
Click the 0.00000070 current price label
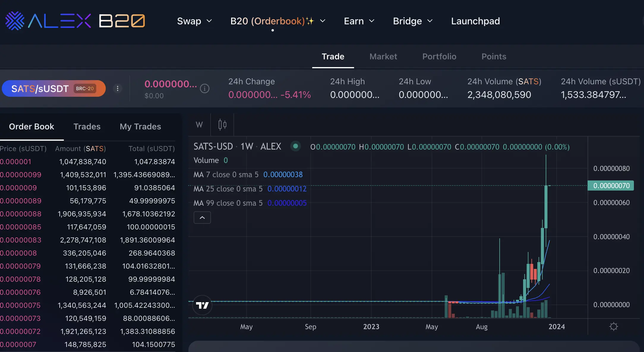tap(611, 186)
